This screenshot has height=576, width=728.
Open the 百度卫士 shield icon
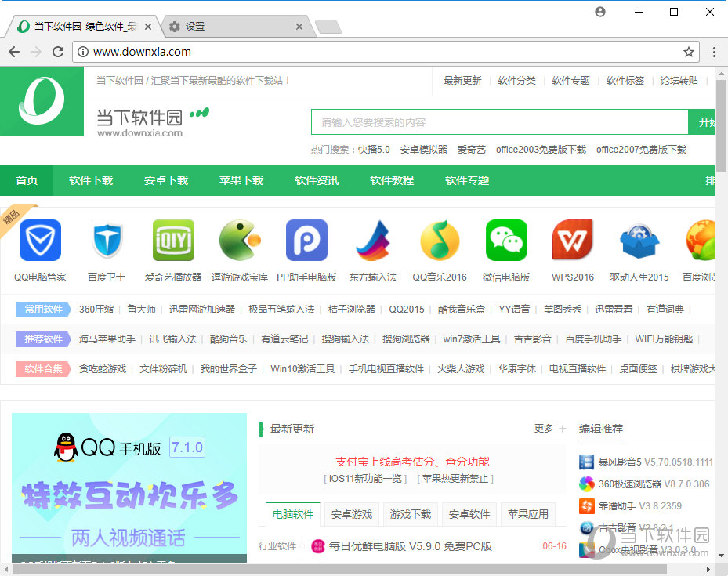click(x=107, y=240)
